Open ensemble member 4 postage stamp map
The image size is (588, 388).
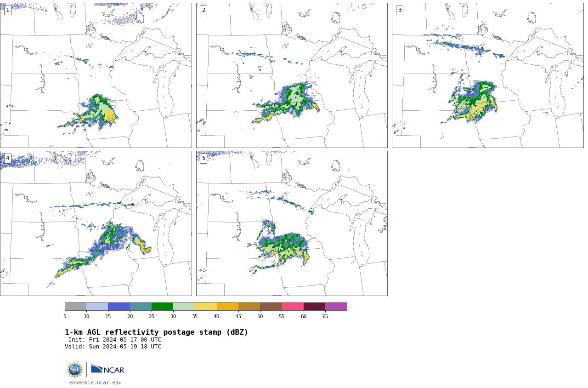click(96, 223)
